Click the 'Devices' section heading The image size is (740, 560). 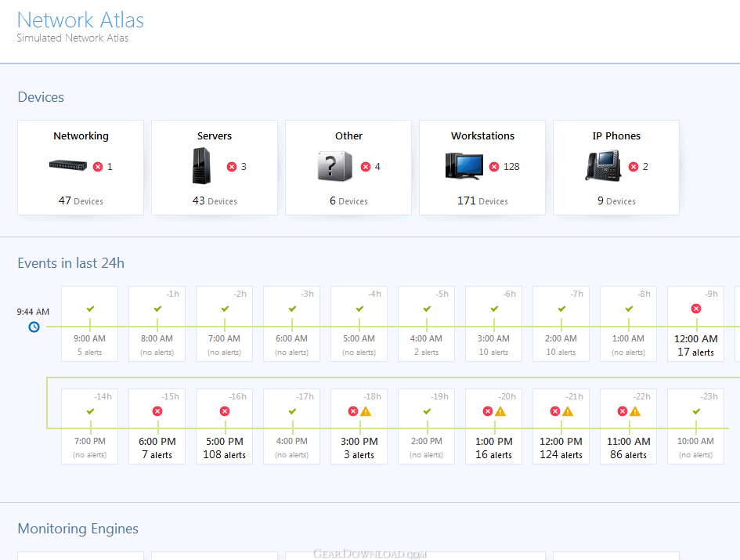point(41,97)
